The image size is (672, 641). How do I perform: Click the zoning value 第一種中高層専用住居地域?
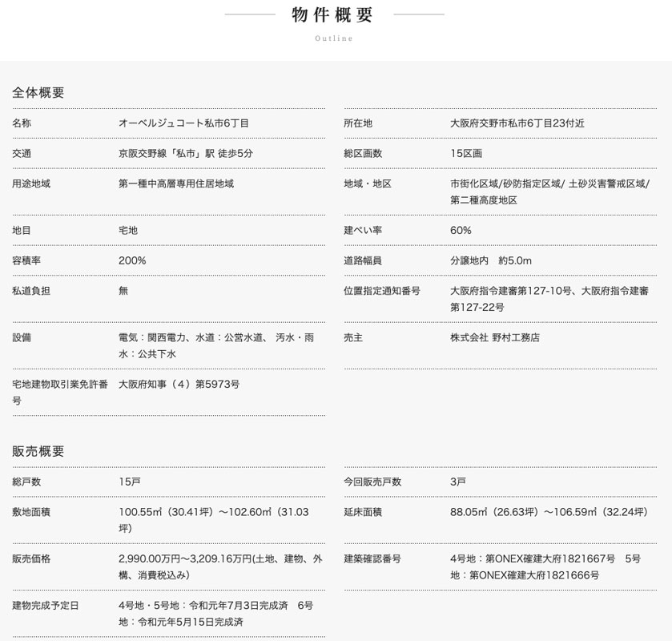point(176,183)
